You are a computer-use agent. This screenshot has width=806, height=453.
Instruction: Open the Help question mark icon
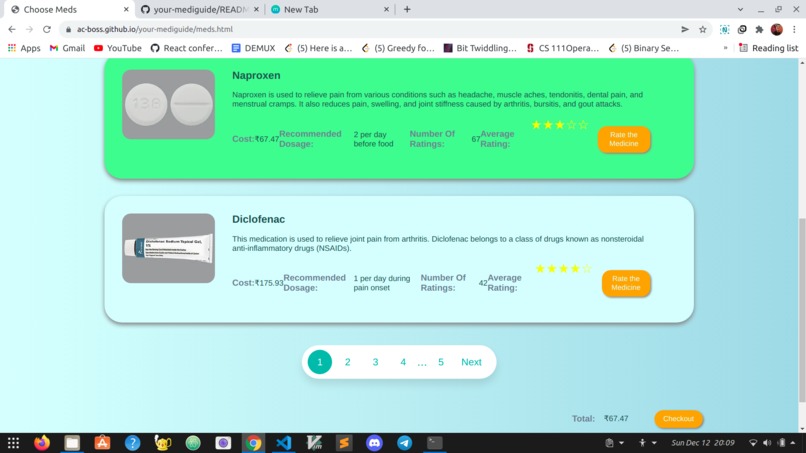point(133,443)
